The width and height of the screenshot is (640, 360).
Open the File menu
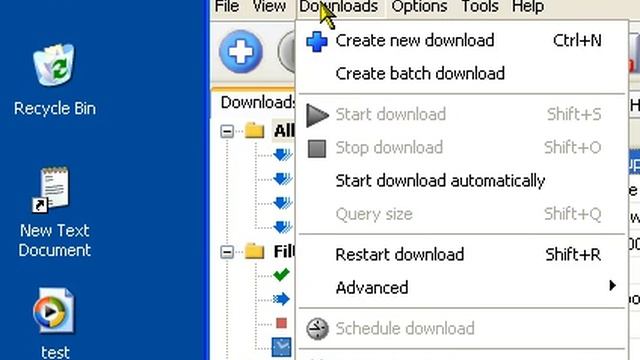[x=227, y=7]
